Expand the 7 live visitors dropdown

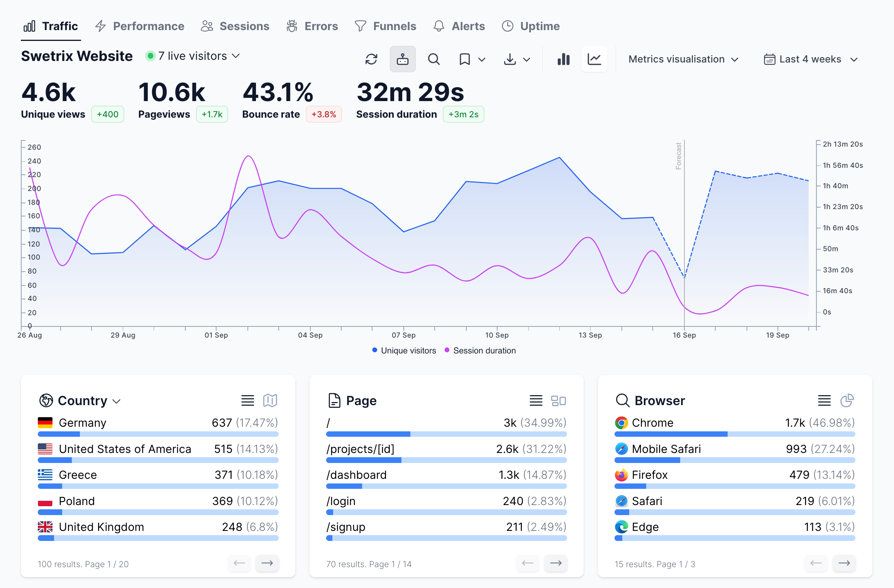[x=193, y=56]
